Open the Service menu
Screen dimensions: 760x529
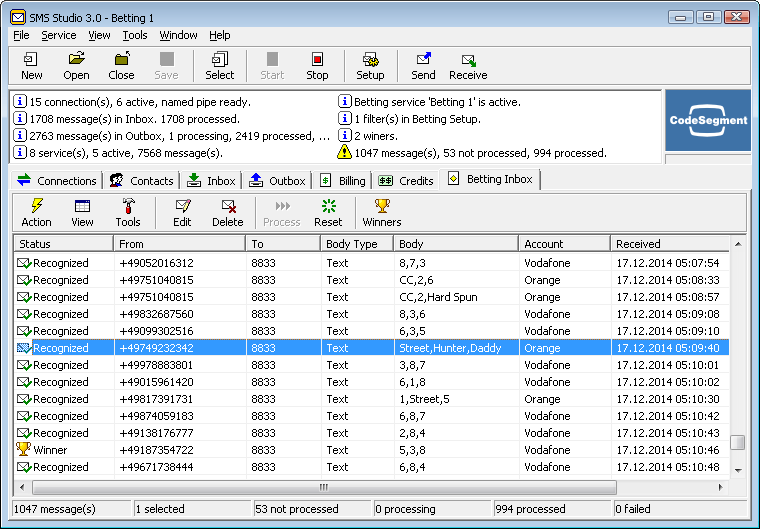tap(58, 35)
